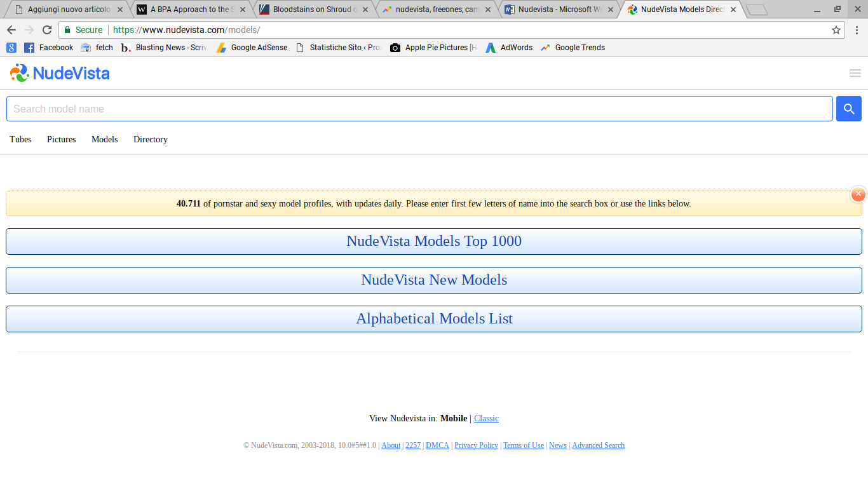Close the Bloodstains on Shroud tab
This screenshot has width=868, height=488.
coord(365,10)
